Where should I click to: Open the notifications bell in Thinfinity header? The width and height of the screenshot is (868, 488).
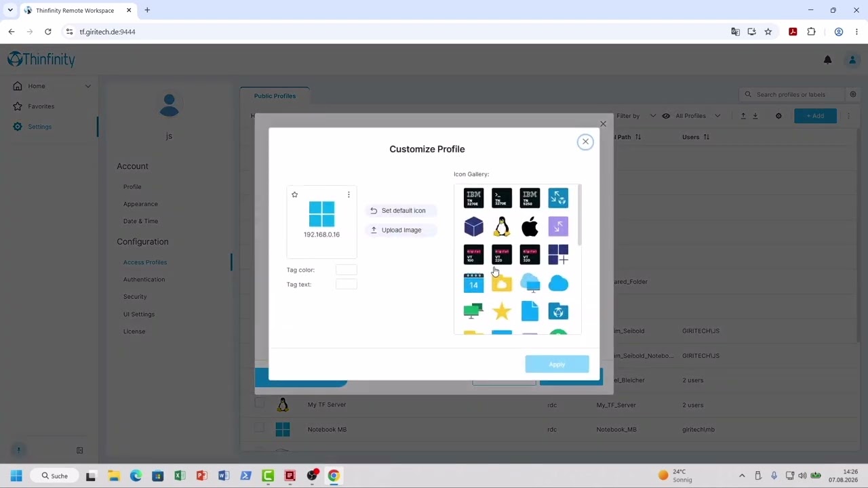click(827, 60)
